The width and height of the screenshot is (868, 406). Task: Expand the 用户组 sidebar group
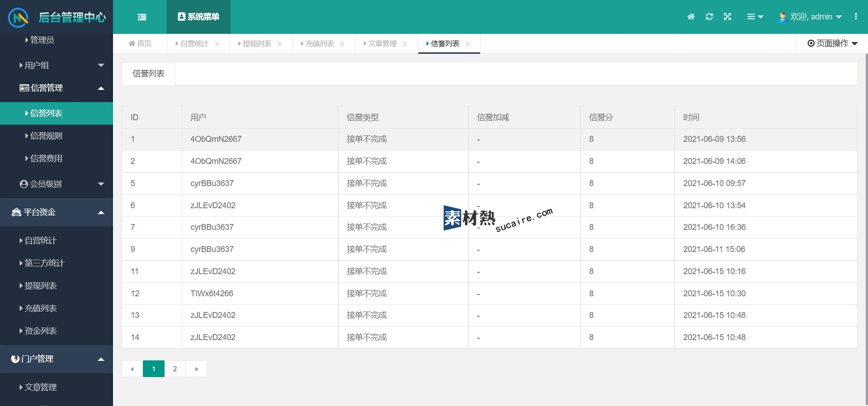[57, 65]
